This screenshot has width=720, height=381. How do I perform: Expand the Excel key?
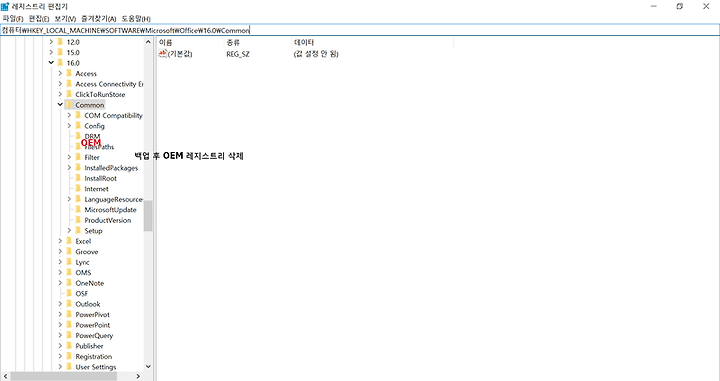[60, 241]
